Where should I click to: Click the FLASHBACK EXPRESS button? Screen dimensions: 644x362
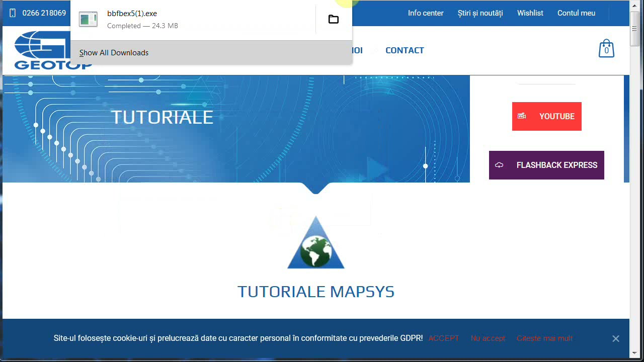pyautogui.click(x=546, y=165)
